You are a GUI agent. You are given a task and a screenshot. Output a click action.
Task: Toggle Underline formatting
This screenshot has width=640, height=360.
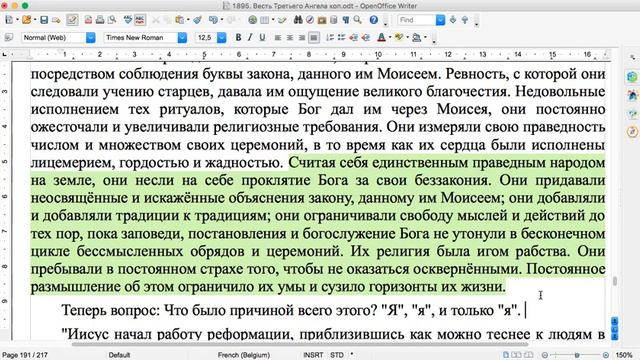tap(262, 38)
